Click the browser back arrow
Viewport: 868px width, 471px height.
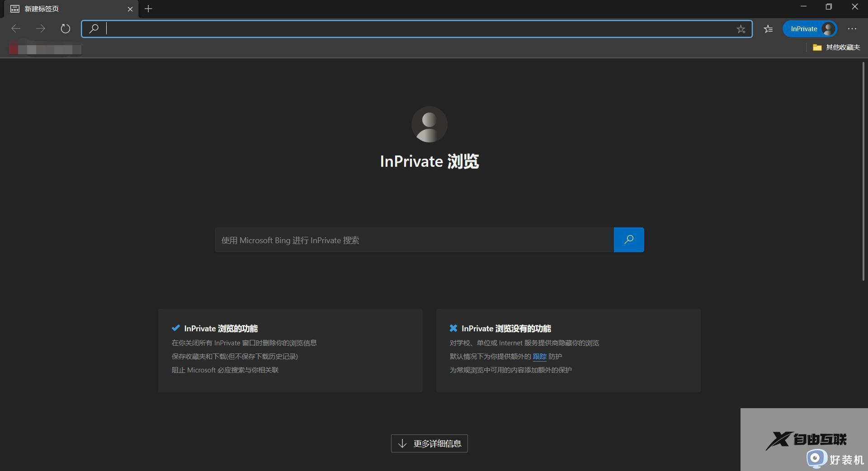pyautogui.click(x=16, y=29)
